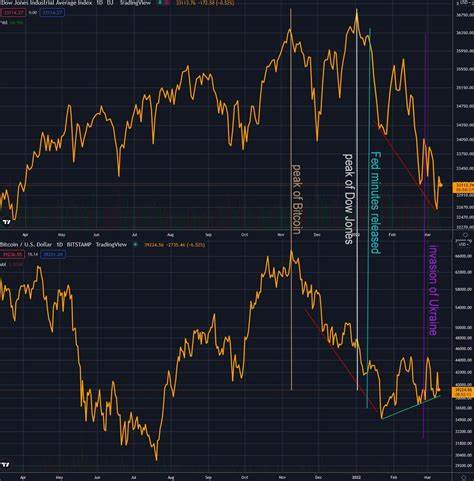Click the orange current price label on the Bitcoin axis

(x=463, y=392)
